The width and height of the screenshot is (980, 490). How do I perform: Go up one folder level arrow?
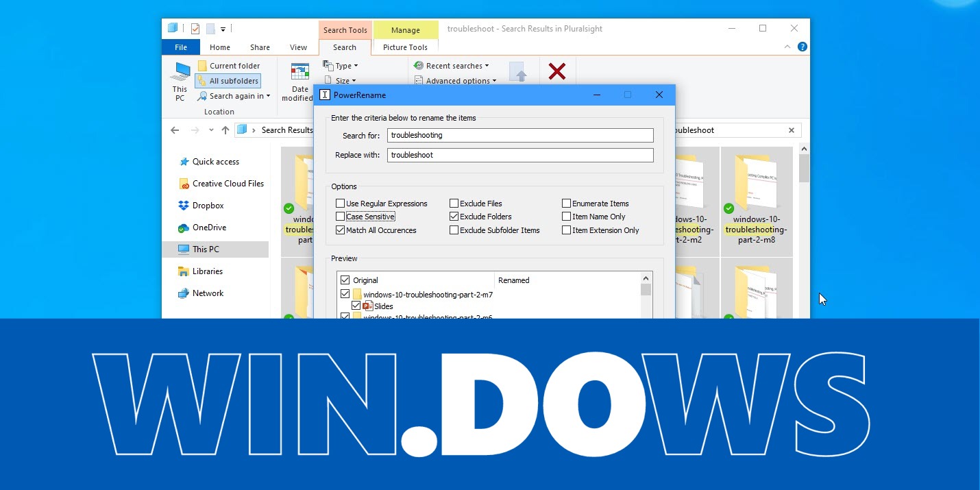[225, 130]
